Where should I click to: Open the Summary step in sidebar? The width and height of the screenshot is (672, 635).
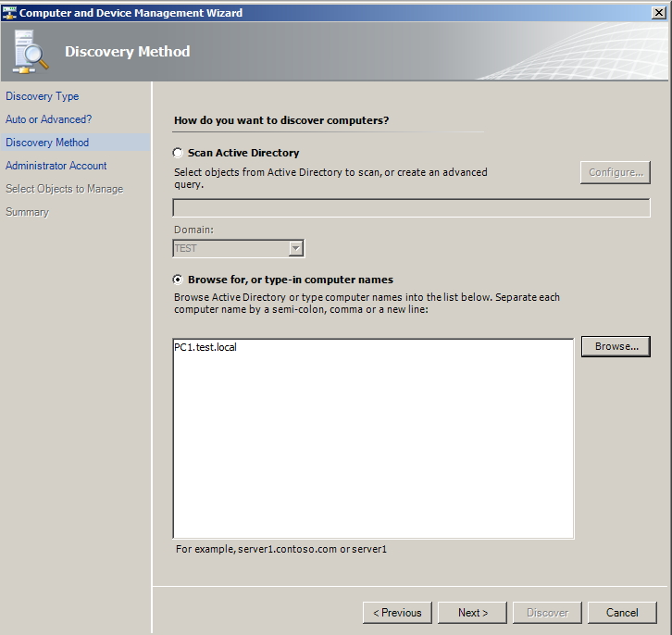[x=27, y=212]
